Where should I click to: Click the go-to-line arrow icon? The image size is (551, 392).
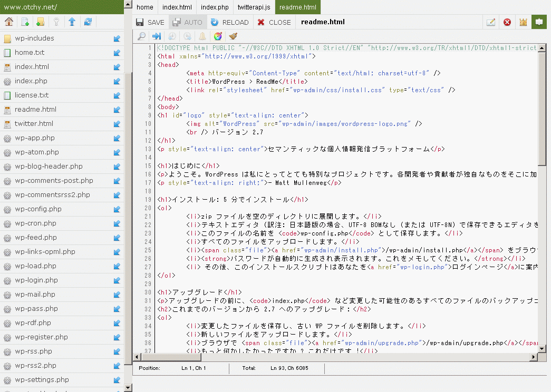coord(157,36)
